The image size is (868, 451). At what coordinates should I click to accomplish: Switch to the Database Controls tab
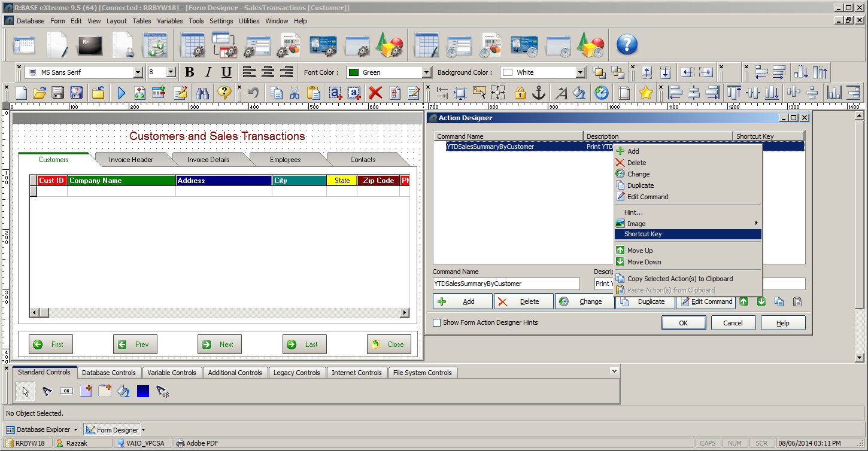(x=109, y=373)
